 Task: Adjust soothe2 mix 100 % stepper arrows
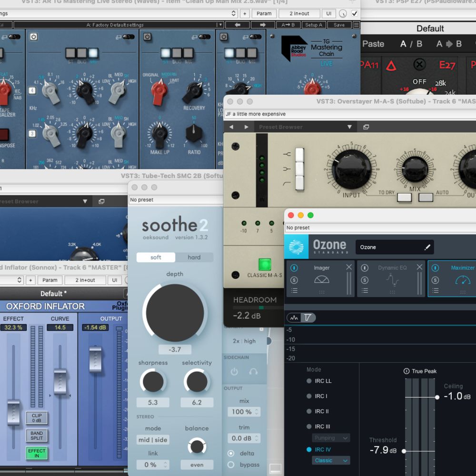pos(257,412)
